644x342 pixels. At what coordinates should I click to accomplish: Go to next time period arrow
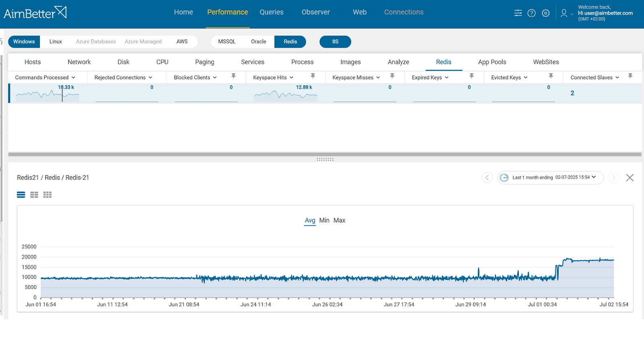click(613, 177)
